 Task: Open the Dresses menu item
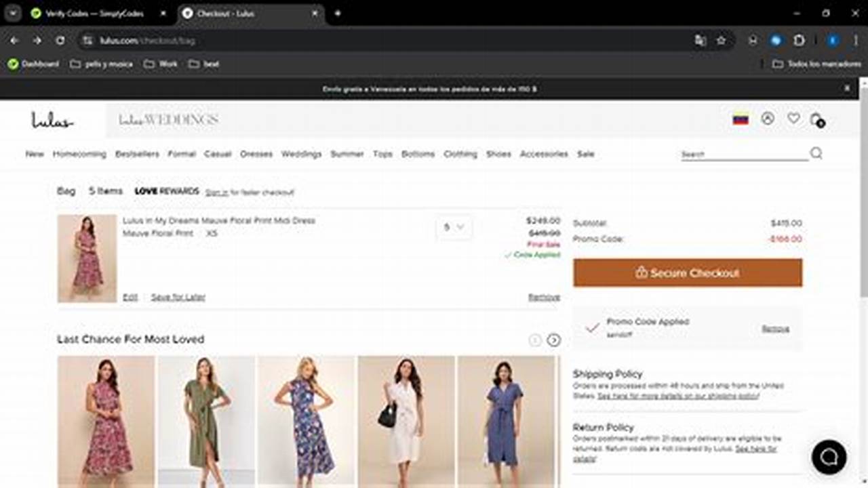(258, 154)
